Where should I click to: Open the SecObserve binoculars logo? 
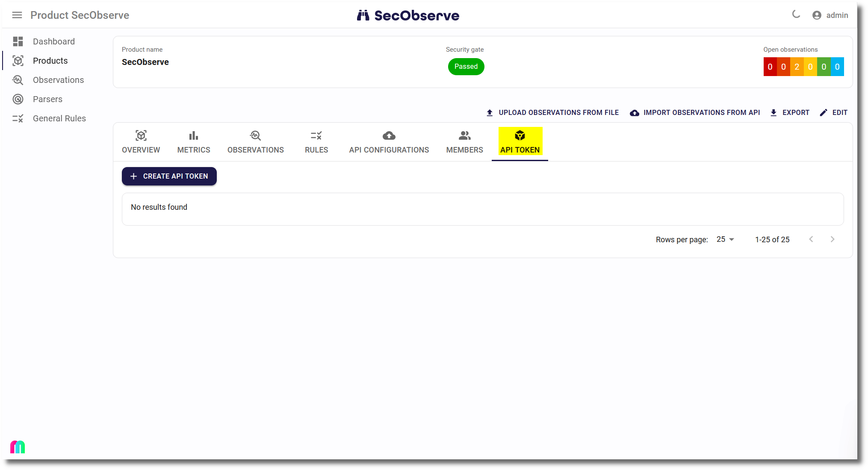[x=363, y=15]
